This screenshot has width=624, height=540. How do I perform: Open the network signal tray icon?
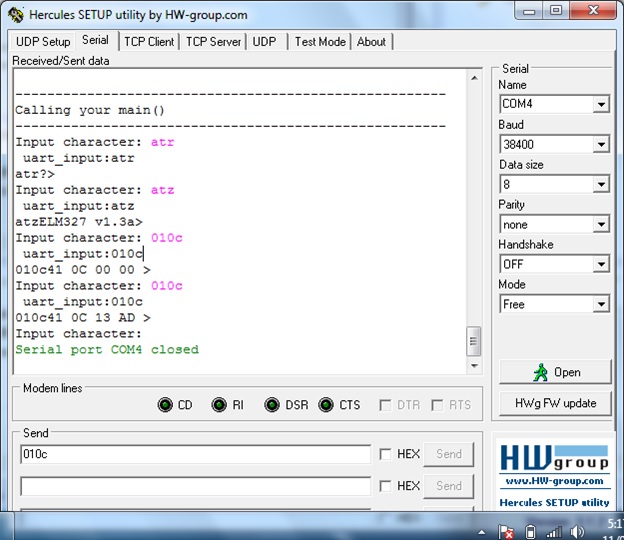pos(554,532)
